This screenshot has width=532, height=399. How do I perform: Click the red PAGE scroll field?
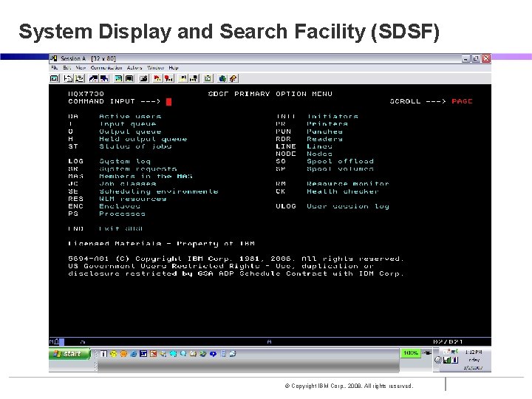click(x=462, y=101)
